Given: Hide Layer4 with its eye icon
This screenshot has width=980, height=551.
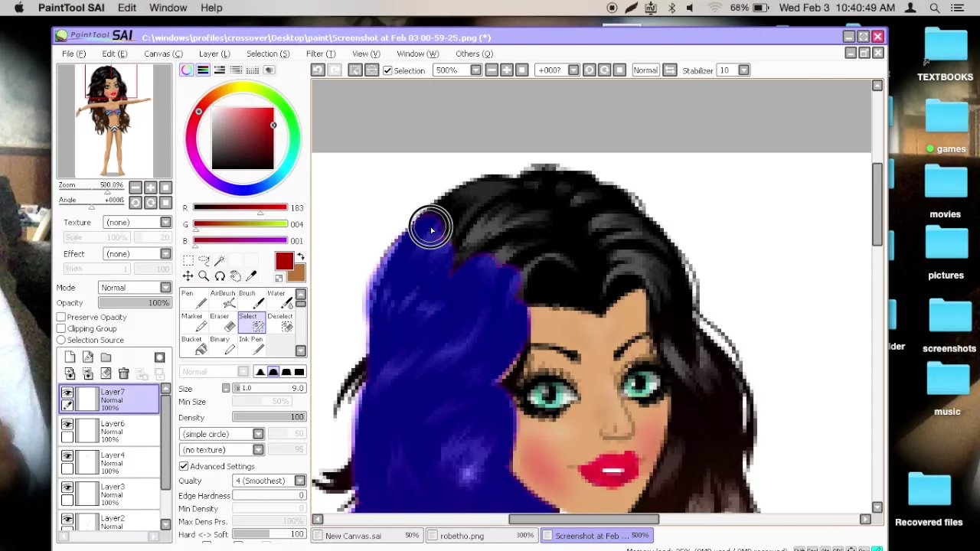Looking at the screenshot, I should pyautogui.click(x=67, y=455).
